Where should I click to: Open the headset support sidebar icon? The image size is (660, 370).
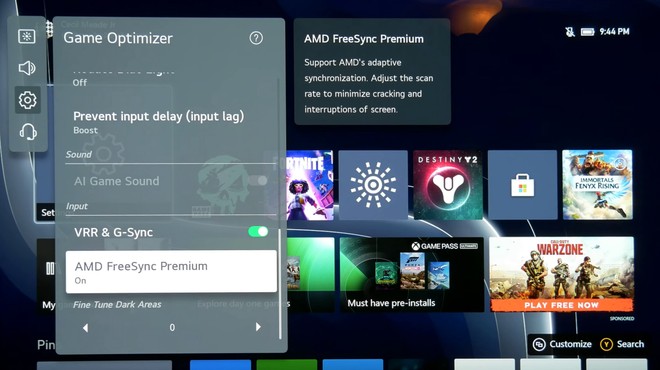coord(28,132)
